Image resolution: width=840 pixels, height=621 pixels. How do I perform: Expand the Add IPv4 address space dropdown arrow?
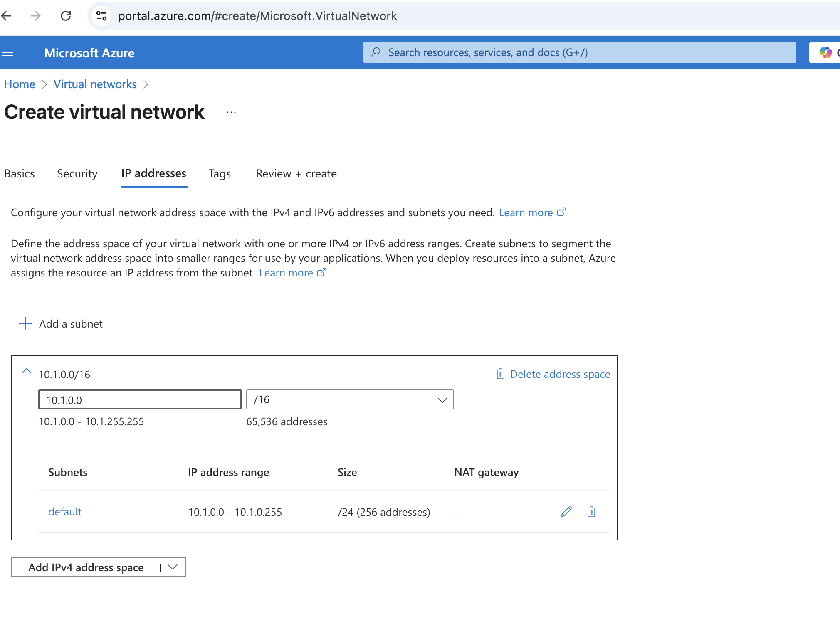[173, 567]
